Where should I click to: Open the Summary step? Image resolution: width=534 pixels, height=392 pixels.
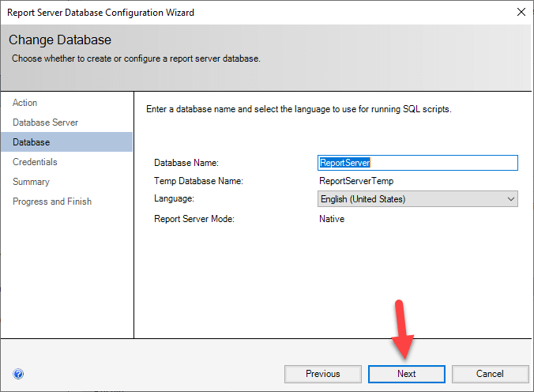pos(31,182)
